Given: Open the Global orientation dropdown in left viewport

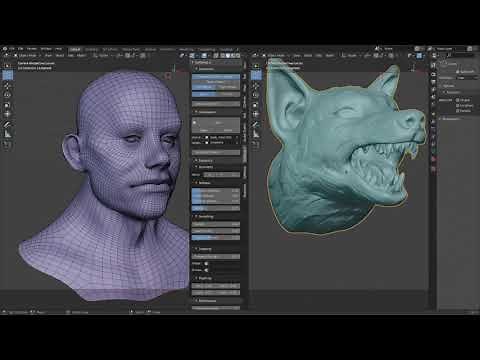Looking at the screenshot, I should (102, 55).
